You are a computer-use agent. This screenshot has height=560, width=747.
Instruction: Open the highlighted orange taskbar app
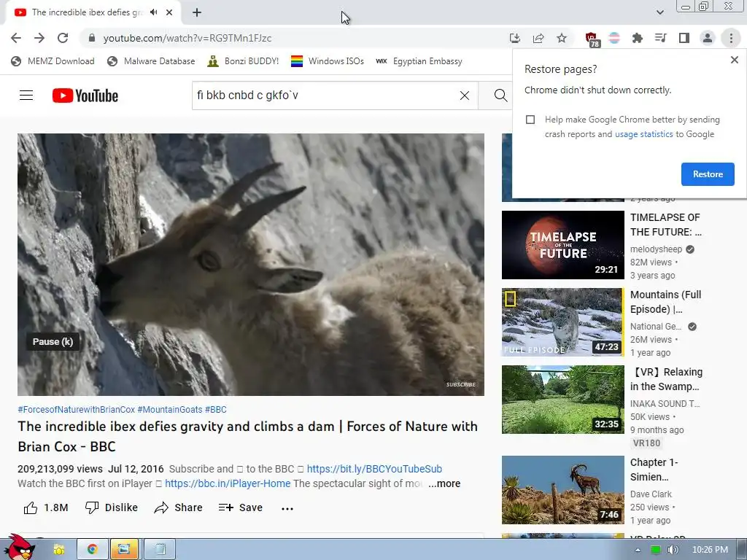124,550
